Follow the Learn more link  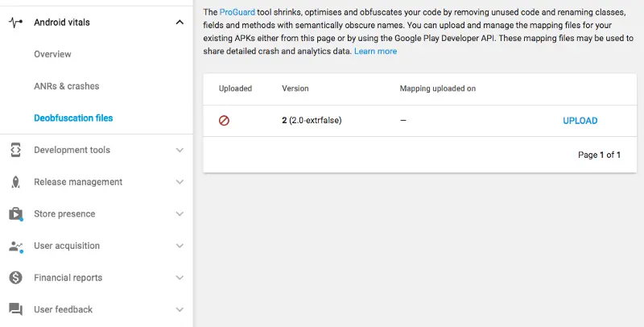[375, 51]
